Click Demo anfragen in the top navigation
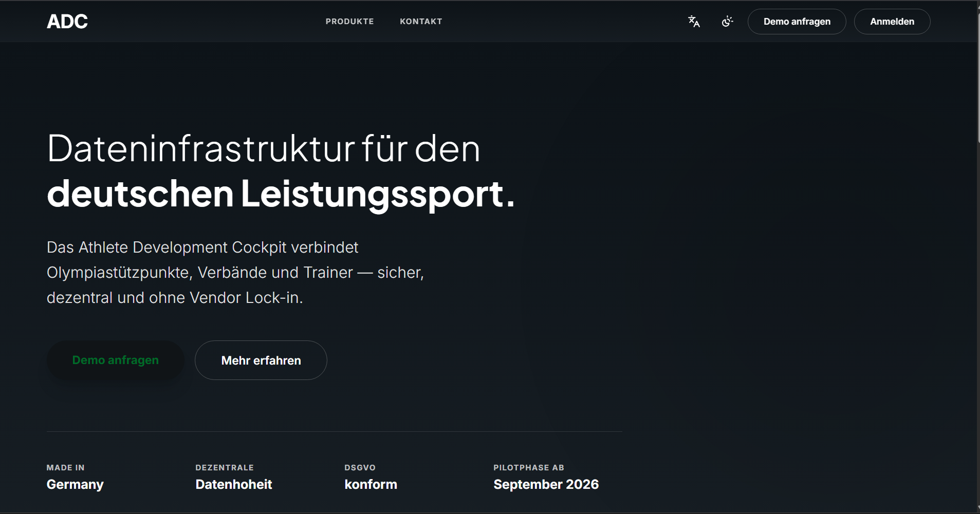The width and height of the screenshot is (980, 514). tap(797, 22)
